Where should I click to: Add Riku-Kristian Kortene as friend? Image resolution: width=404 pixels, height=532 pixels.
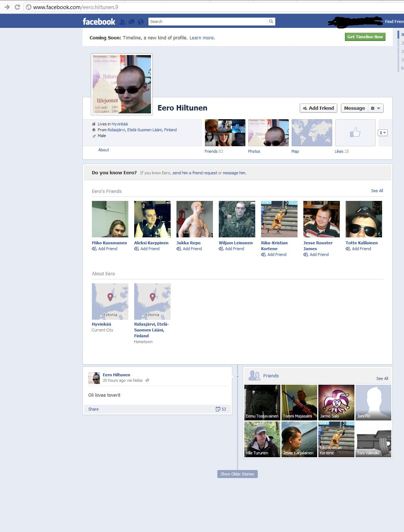point(274,255)
